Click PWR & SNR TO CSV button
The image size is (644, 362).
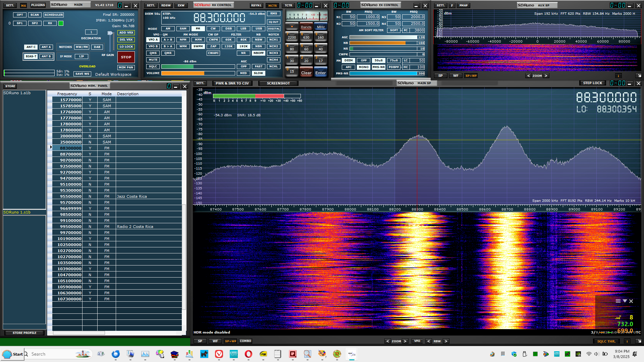[x=232, y=83]
